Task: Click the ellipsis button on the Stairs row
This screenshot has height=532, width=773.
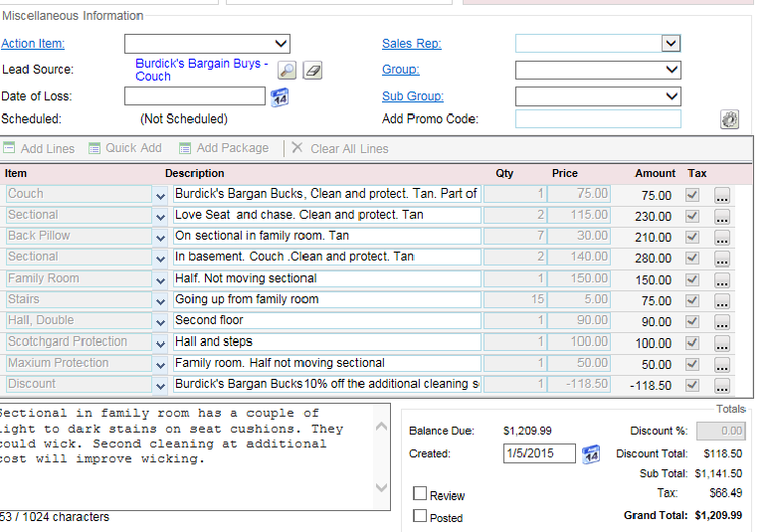Action: tap(722, 300)
